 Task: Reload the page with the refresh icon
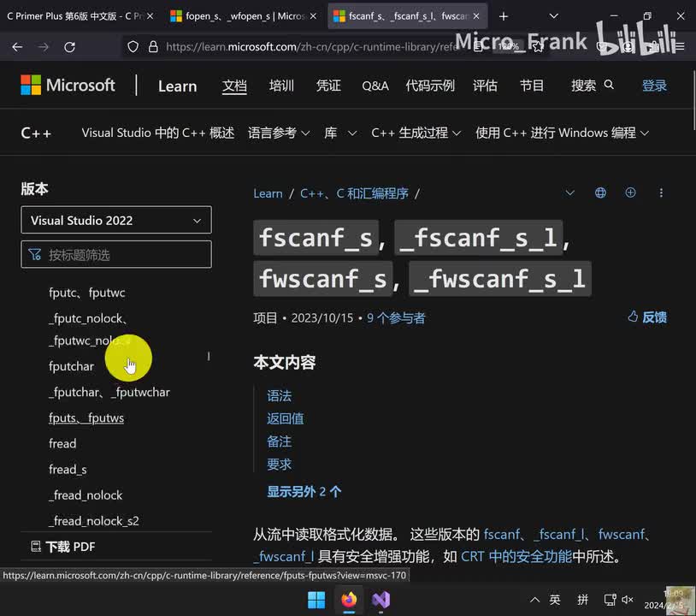click(70, 47)
